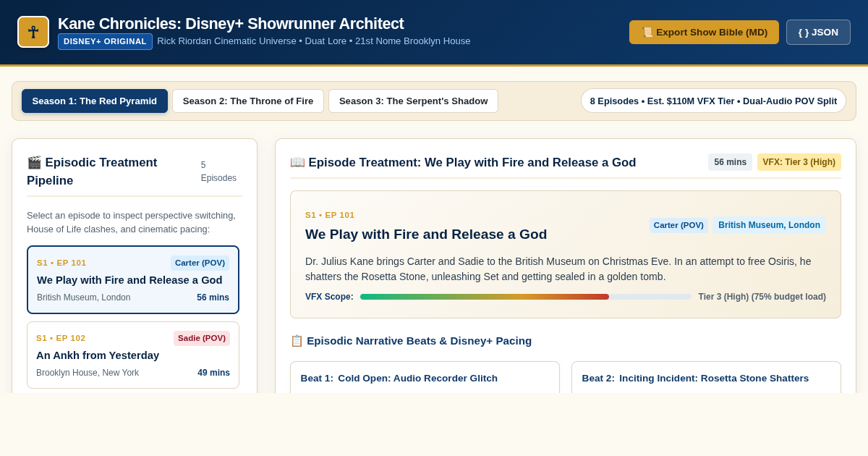Click the British Museum, London location tag

point(769,225)
